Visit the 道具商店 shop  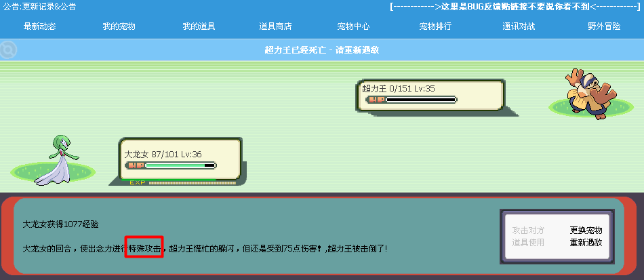tap(275, 26)
